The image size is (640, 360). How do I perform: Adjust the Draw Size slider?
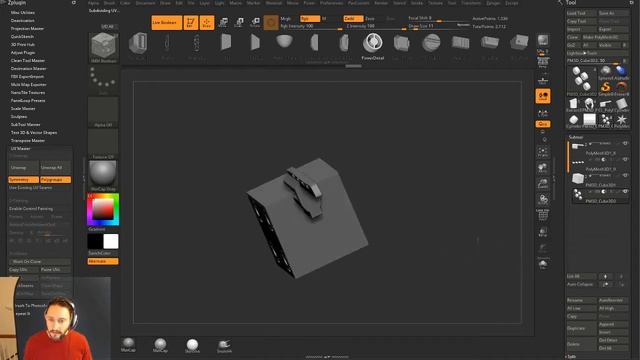coord(438,26)
